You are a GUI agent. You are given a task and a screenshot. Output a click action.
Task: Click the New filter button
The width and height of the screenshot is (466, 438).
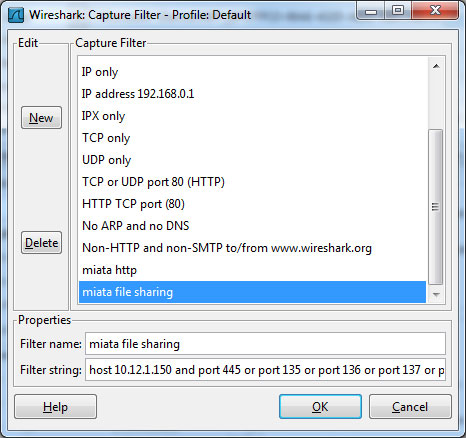click(41, 118)
